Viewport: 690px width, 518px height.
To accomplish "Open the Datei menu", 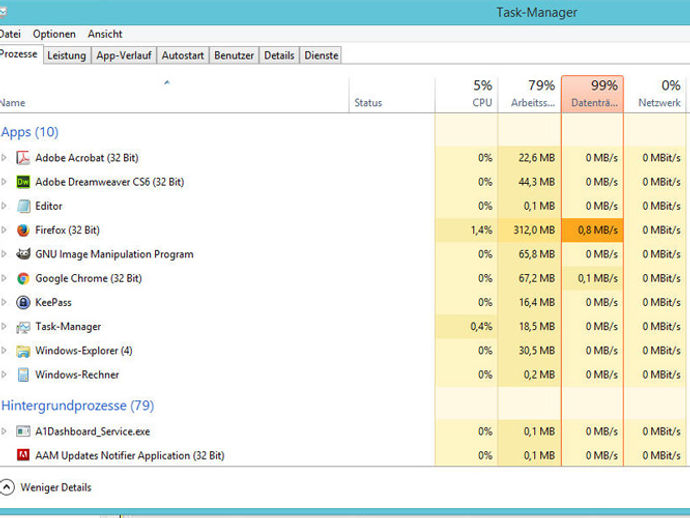I will point(10,34).
